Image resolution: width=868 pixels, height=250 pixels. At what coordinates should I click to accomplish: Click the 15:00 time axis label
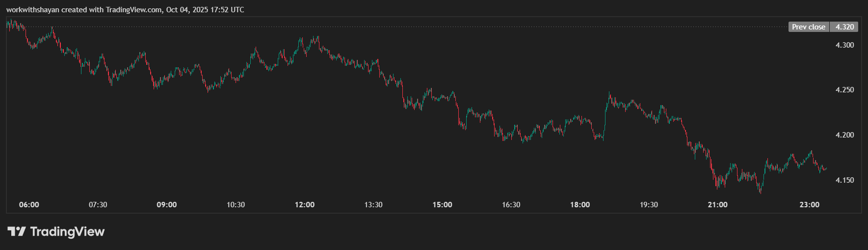pyautogui.click(x=442, y=205)
